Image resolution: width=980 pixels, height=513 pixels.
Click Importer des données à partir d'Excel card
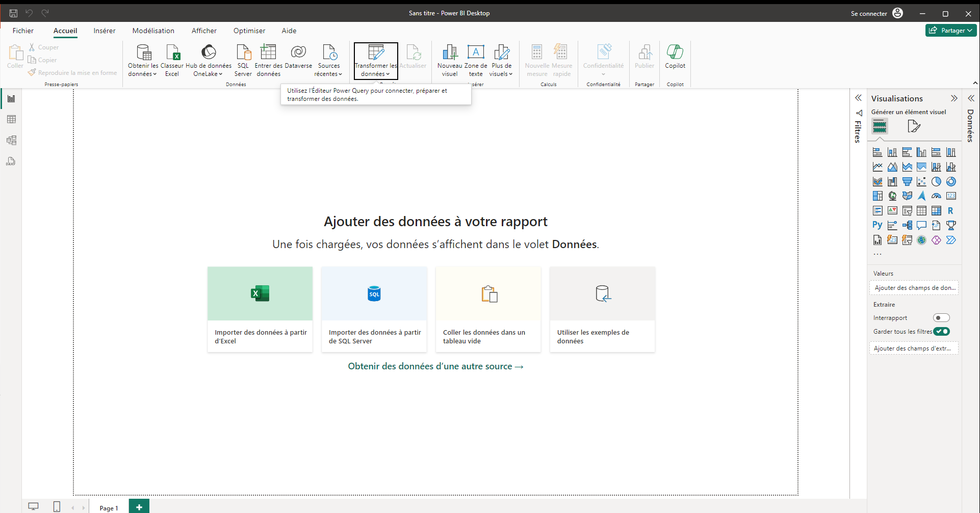click(x=260, y=309)
